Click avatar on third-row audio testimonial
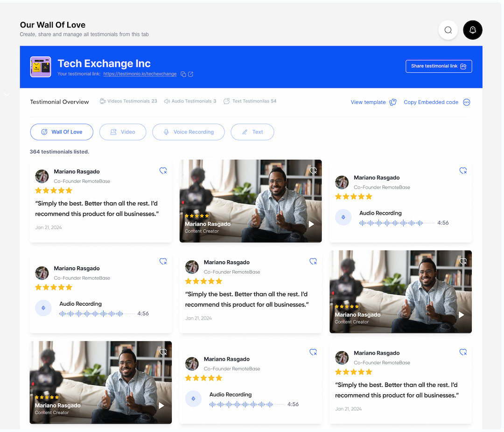 click(192, 364)
